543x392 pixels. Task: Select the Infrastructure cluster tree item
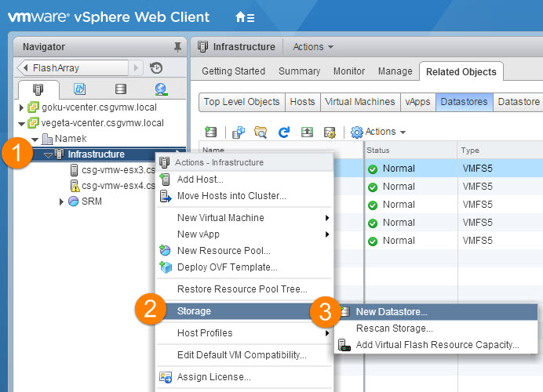pyautogui.click(x=96, y=154)
